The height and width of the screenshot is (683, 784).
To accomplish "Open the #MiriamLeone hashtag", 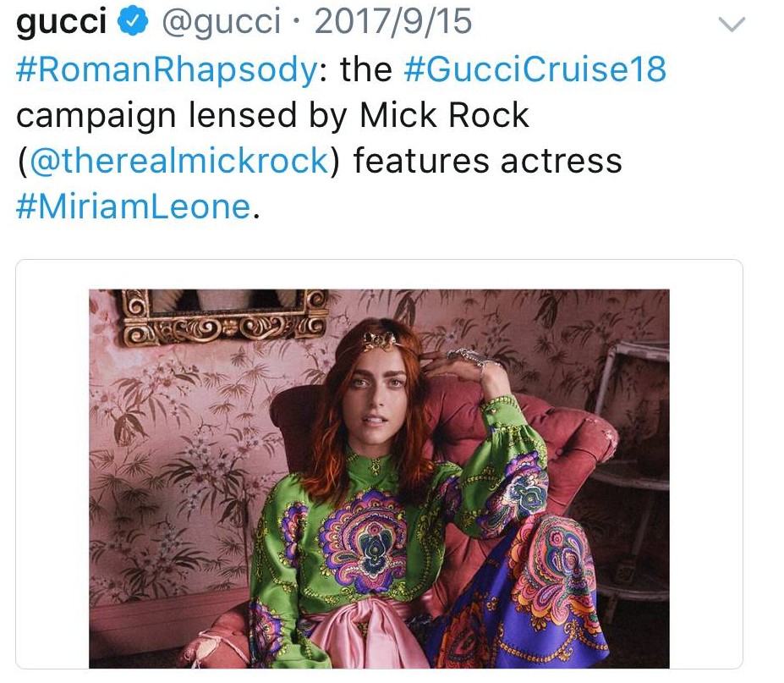I will [134, 207].
